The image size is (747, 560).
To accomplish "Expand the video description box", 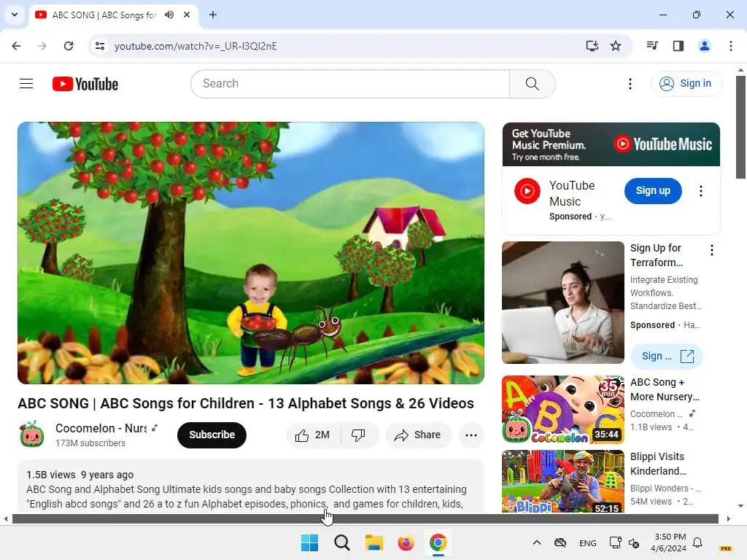I will tap(251, 486).
